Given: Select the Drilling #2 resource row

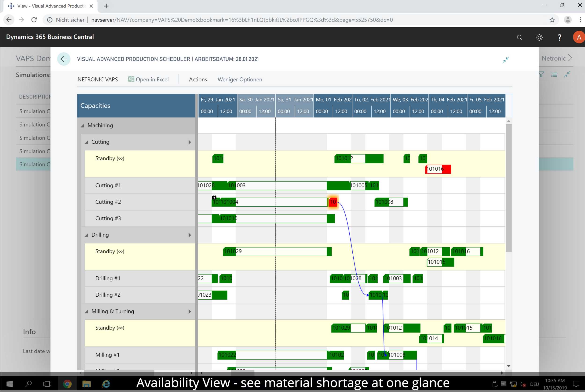Looking at the screenshot, I should (140, 295).
